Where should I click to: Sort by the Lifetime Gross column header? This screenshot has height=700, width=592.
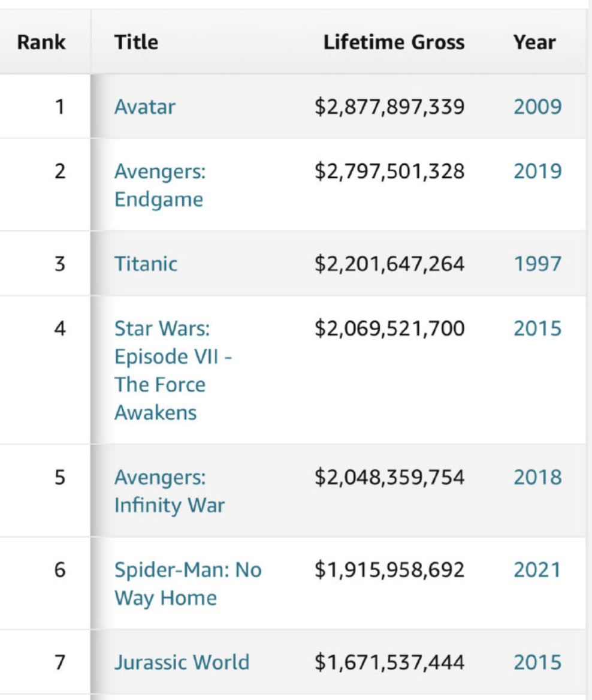pos(394,43)
